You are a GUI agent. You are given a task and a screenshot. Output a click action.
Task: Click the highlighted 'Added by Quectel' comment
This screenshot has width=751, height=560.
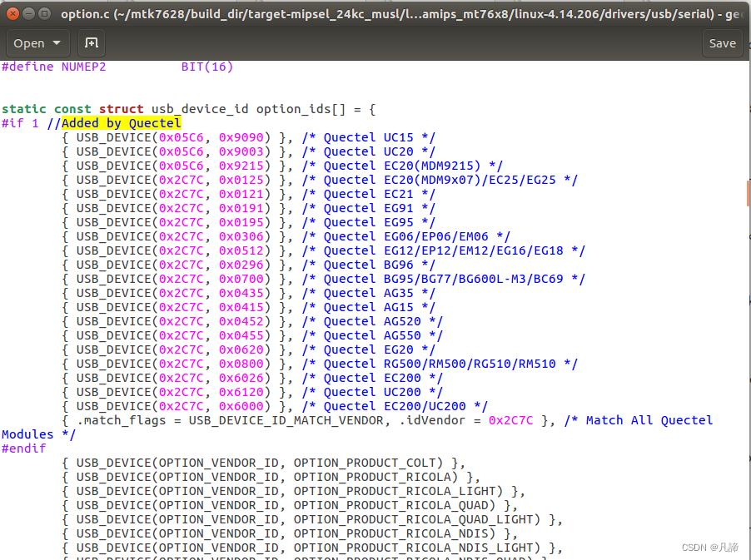tap(122, 123)
